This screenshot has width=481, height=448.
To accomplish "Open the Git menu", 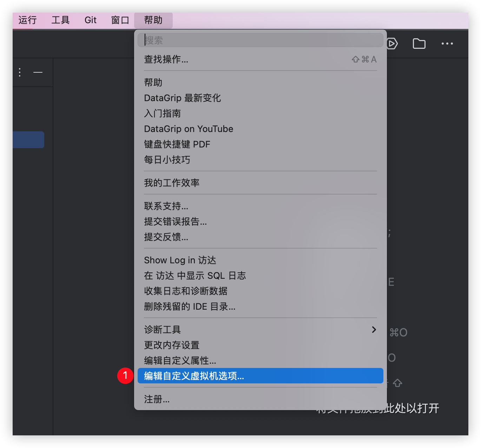I will [x=90, y=20].
